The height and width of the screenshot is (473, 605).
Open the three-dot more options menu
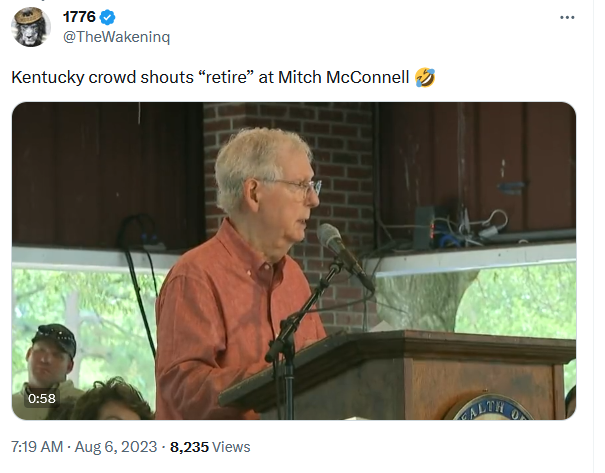click(567, 18)
